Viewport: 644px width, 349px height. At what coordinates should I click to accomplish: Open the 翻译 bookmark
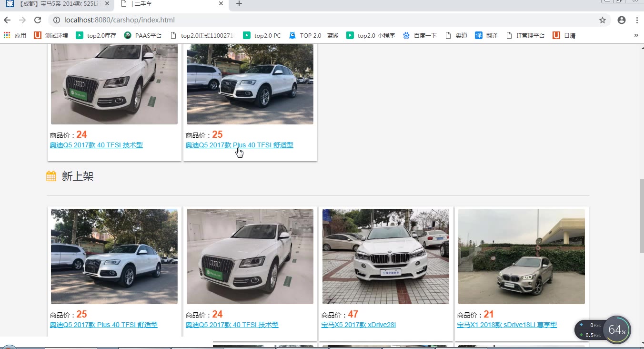pos(486,35)
